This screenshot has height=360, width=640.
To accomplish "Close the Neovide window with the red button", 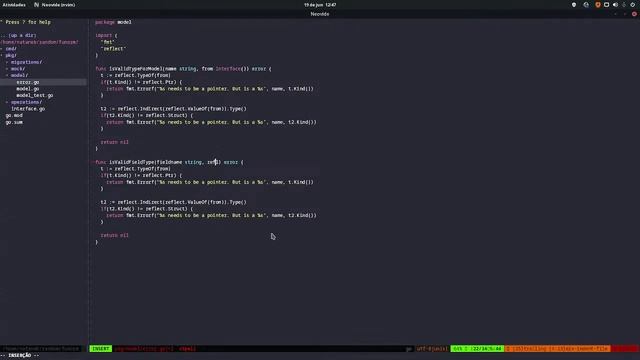I will point(634,14).
